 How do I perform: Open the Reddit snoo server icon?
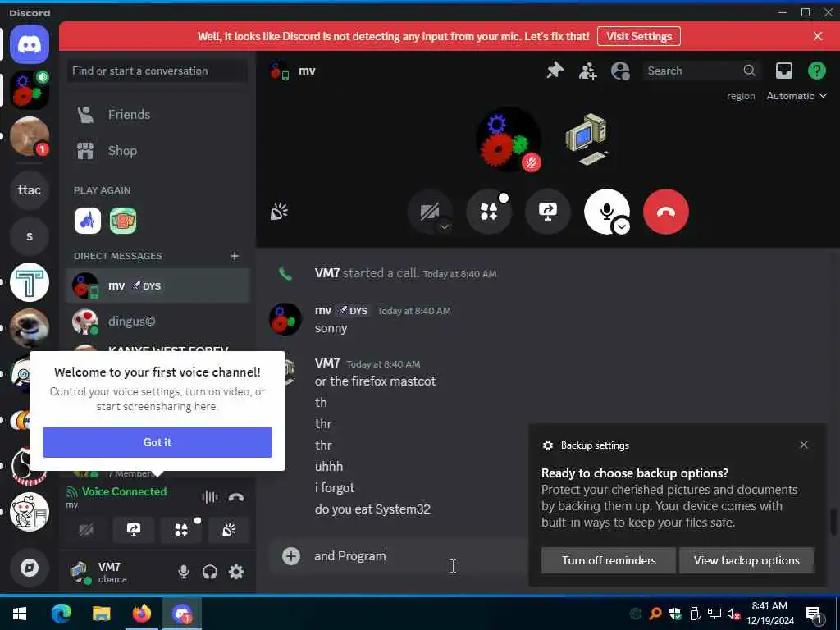click(30, 512)
